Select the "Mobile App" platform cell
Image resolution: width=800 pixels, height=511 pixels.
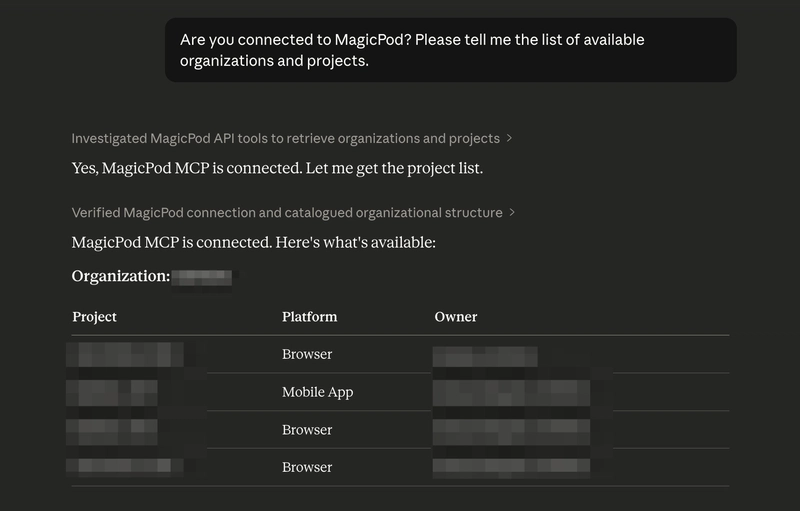click(x=317, y=392)
